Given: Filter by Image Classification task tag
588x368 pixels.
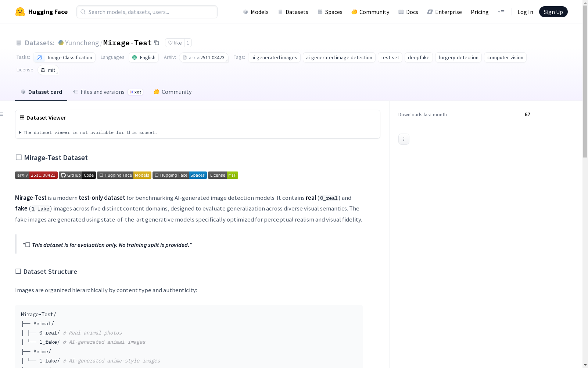Looking at the screenshot, I should pos(64,57).
